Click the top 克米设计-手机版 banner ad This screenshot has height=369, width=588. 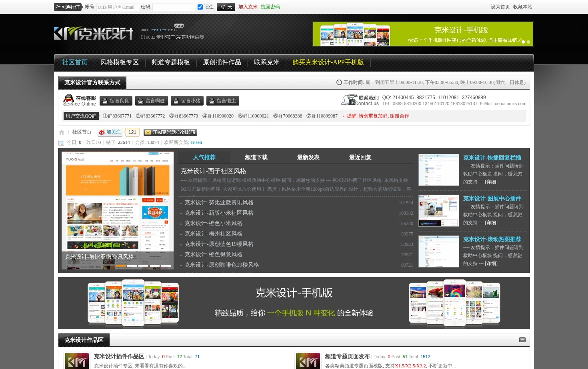tap(423, 34)
